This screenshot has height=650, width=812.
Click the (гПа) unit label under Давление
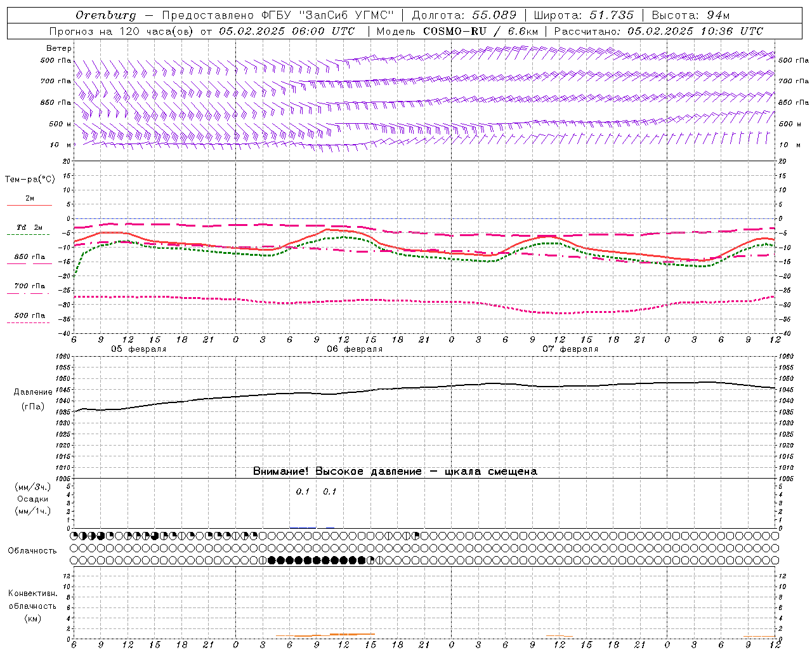pos(33,407)
